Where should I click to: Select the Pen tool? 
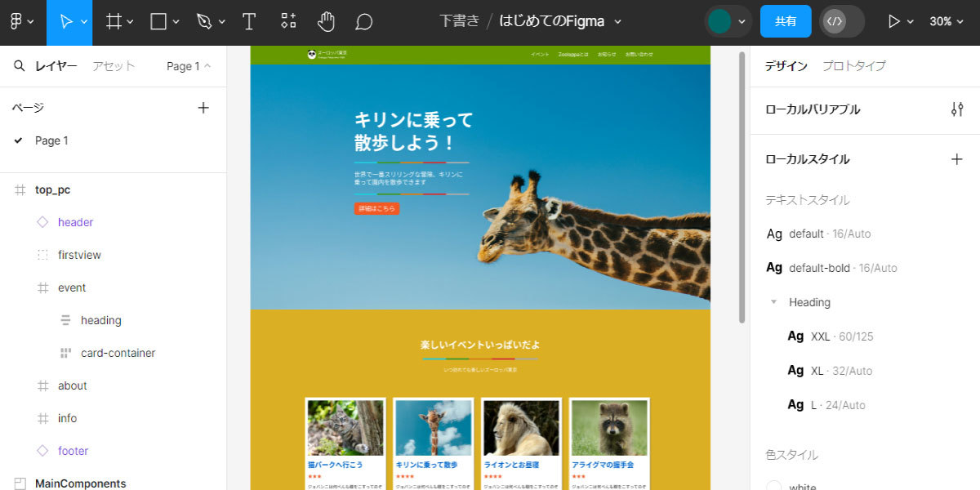point(204,22)
